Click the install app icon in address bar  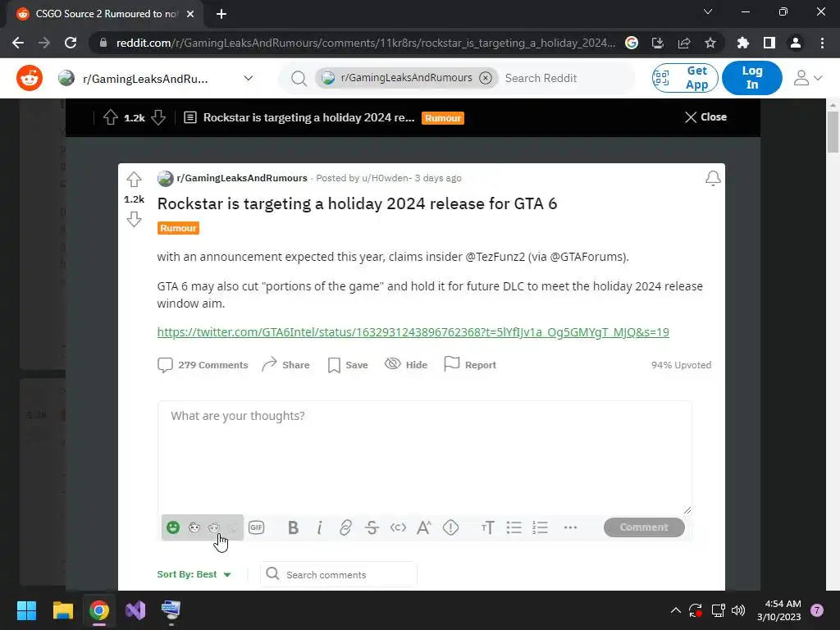(x=658, y=43)
